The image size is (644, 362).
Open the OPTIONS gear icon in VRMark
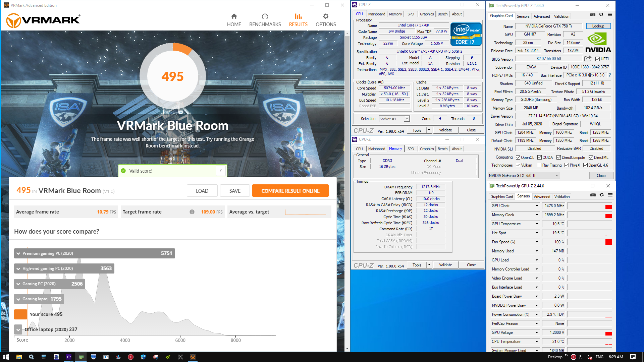(x=325, y=16)
